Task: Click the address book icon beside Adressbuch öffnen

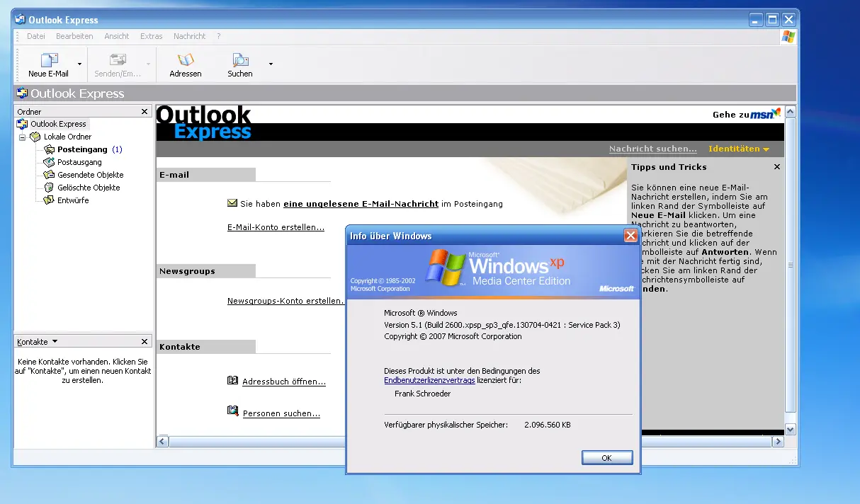Action: (x=233, y=380)
